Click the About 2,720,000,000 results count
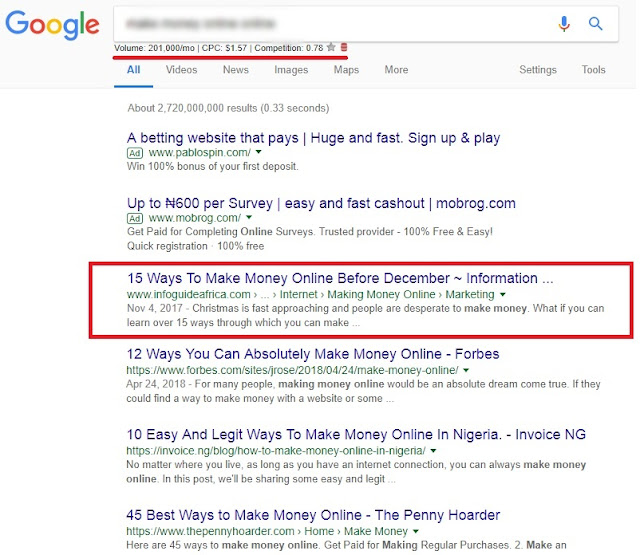 [228, 108]
